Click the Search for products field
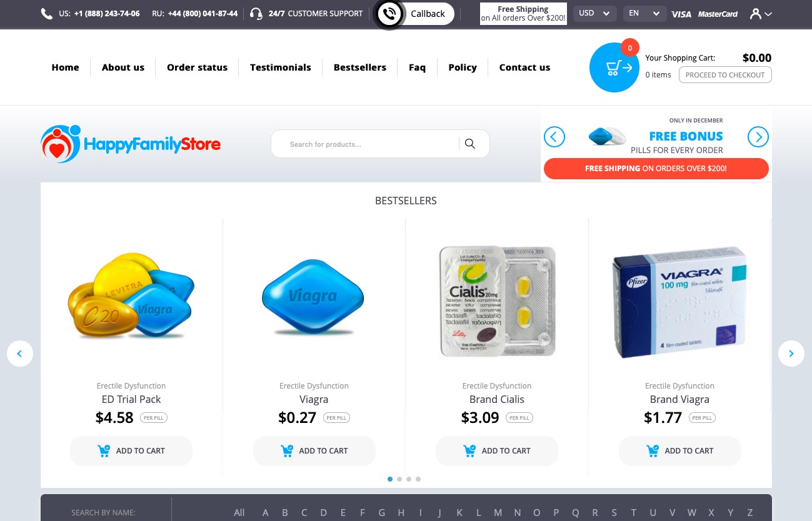The height and width of the screenshot is (521, 812). (x=371, y=144)
